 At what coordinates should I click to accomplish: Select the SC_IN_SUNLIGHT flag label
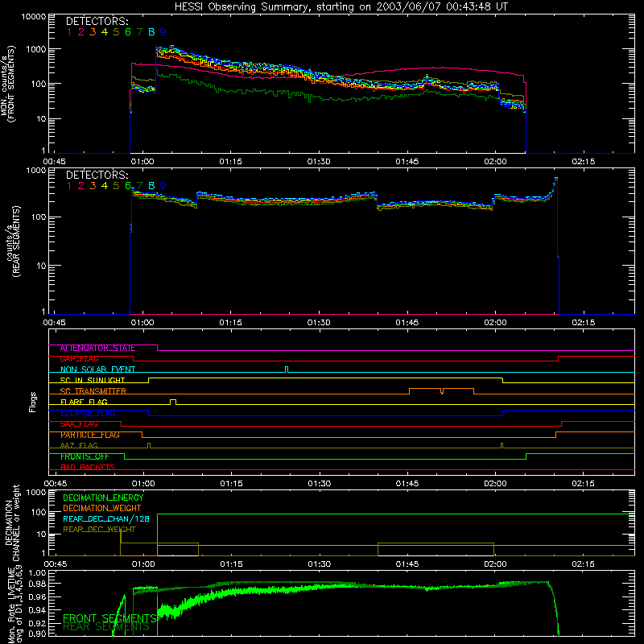pyautogui.click(x=93, y=380)
